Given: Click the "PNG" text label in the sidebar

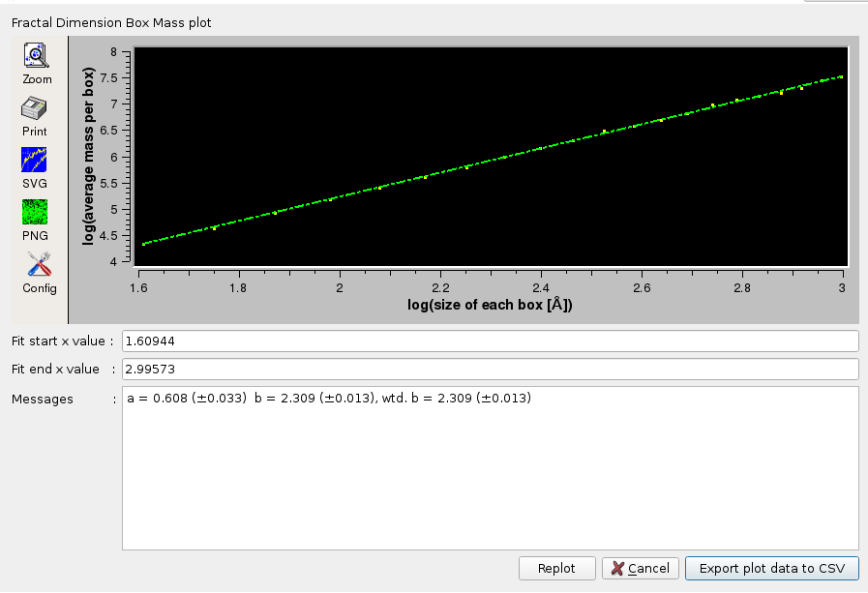Looking at the screenshot, I should [x=35, y=236].
